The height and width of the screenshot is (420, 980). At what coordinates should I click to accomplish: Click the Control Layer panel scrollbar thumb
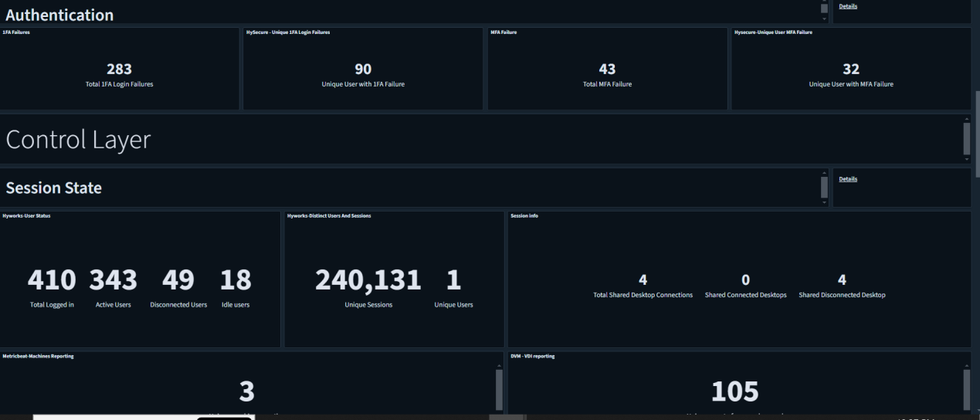click(967, 139)
